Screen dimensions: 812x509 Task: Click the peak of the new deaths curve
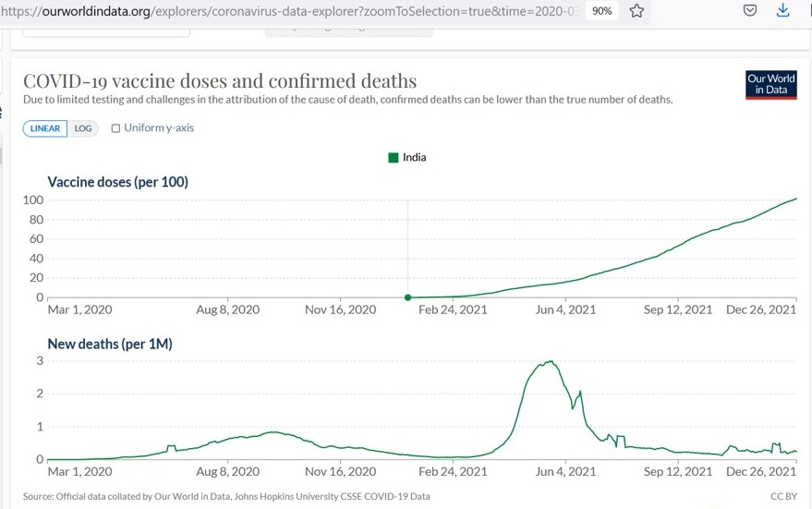click(551, 361)
